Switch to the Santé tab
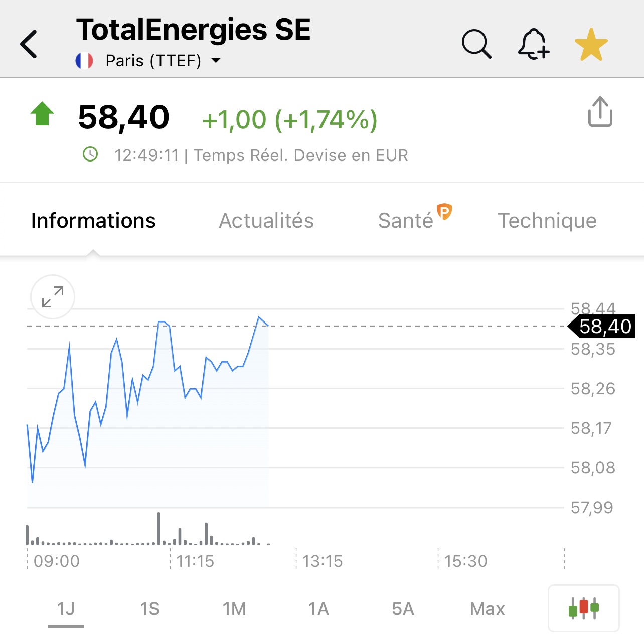 (x=406, y=221)
